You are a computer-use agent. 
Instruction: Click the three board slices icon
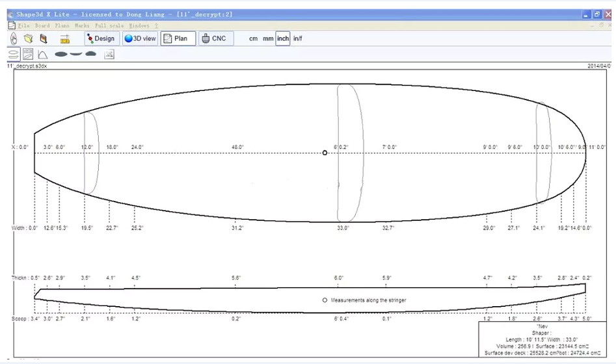[75, 55]
